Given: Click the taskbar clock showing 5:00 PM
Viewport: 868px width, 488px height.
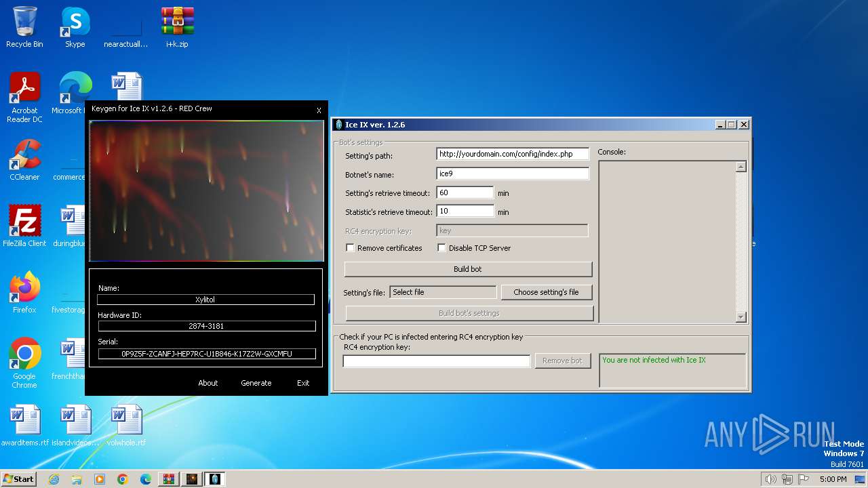Looking at the screenshot, I should 833,479.
